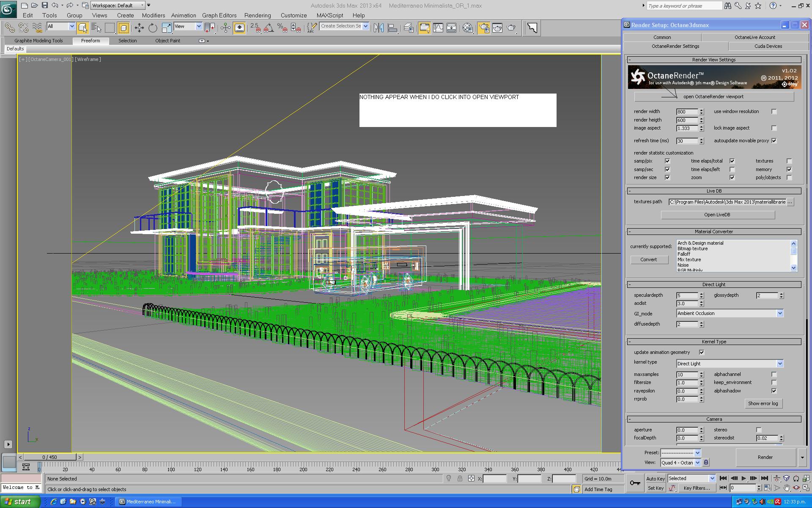Open the GI_mode Ambient Occlusion dropdown
Viewport: 812px width, 508px height.
[780, 313]
